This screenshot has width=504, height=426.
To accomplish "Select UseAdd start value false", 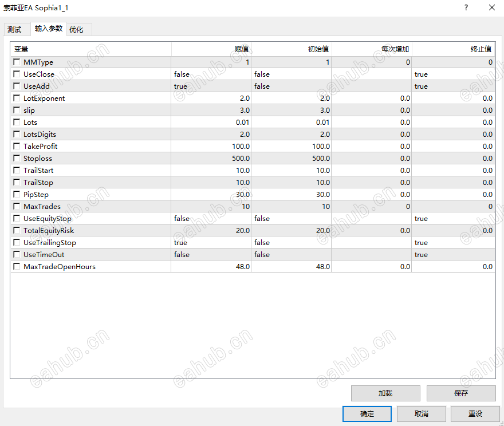I will pos(291,86).
